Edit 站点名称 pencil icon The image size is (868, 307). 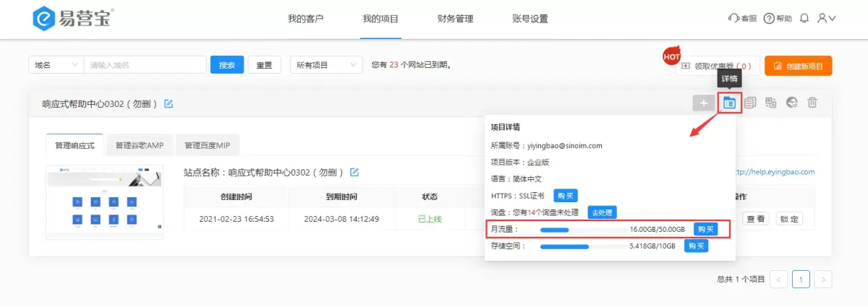pos(354,173)
